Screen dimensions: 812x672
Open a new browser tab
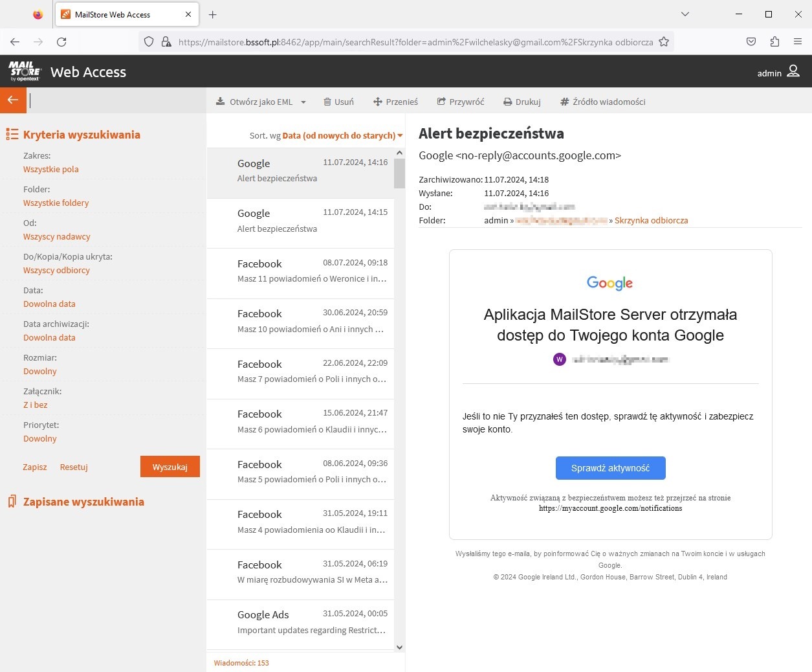coord(213,14)
